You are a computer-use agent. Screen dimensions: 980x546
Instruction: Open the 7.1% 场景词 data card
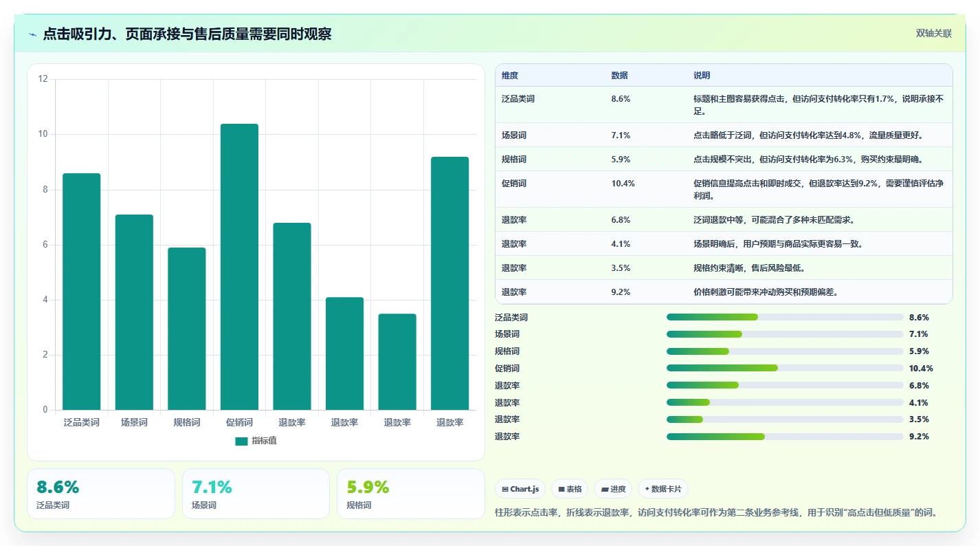256,494
